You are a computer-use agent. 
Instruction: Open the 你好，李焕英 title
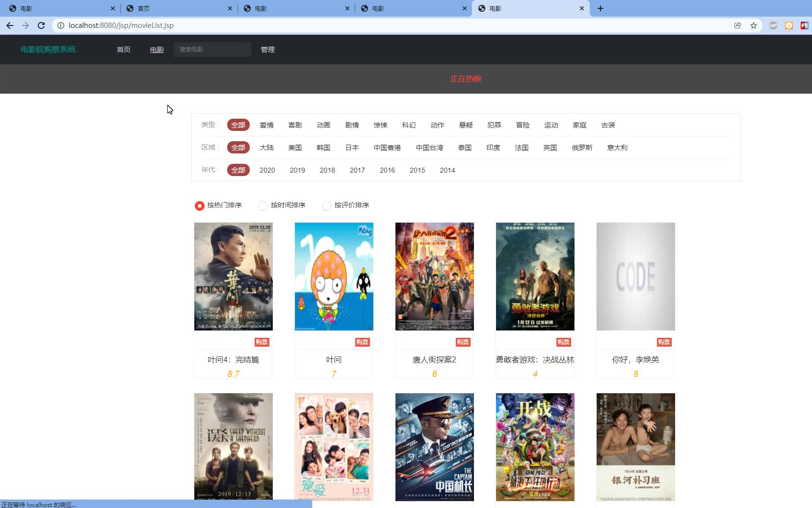(x=635, y=359)
